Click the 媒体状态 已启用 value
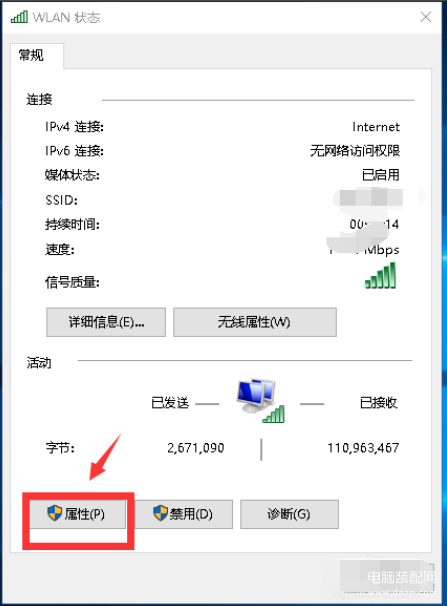 381,175
